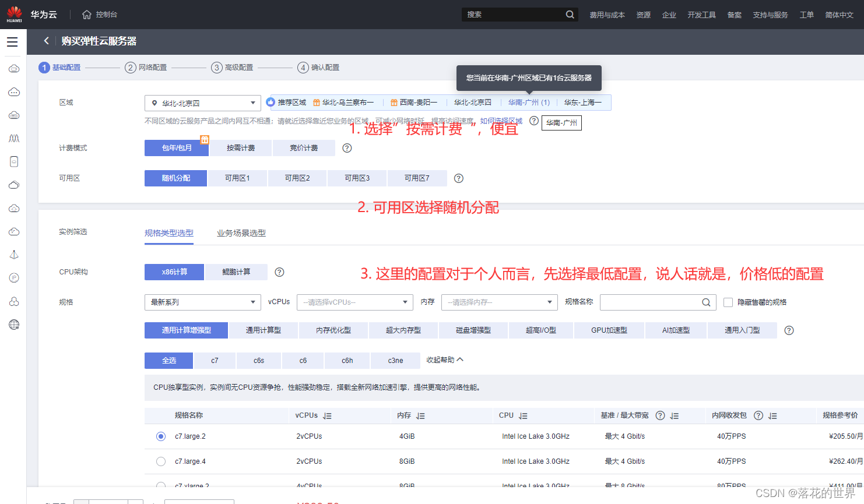Open the cloud-with-dots sidebar icon
Viewport: 864px width, 504px height.
click(x=14, y=92)
